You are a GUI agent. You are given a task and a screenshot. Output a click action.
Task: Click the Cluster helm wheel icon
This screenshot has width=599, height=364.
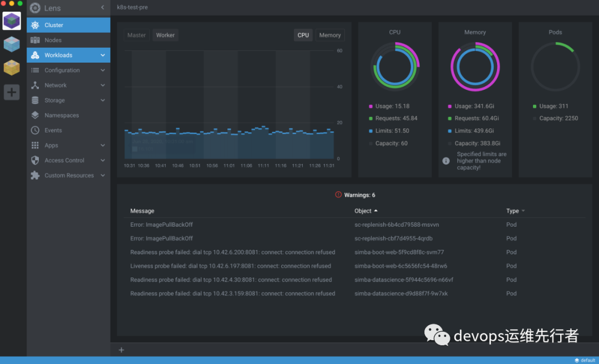[35, 25]
